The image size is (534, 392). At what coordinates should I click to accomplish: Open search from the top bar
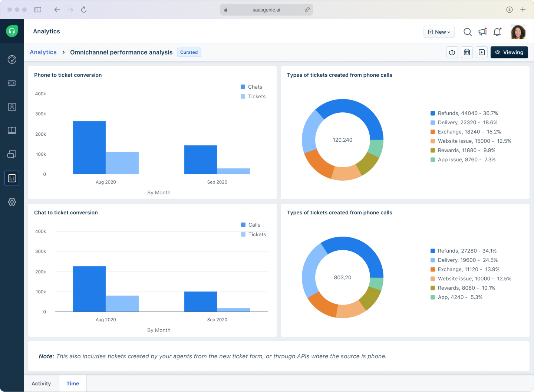point(467,32)
